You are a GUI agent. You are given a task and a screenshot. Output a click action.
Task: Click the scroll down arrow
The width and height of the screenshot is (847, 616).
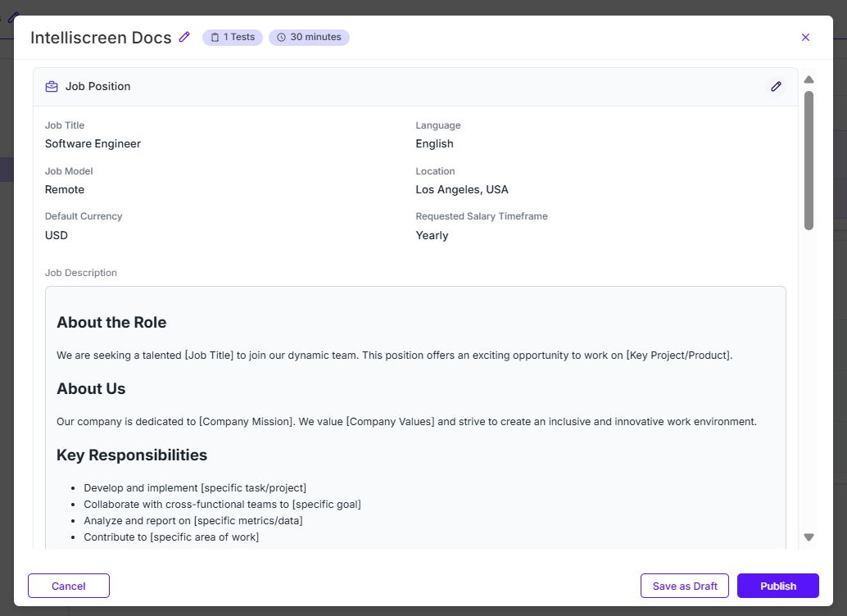808,537
